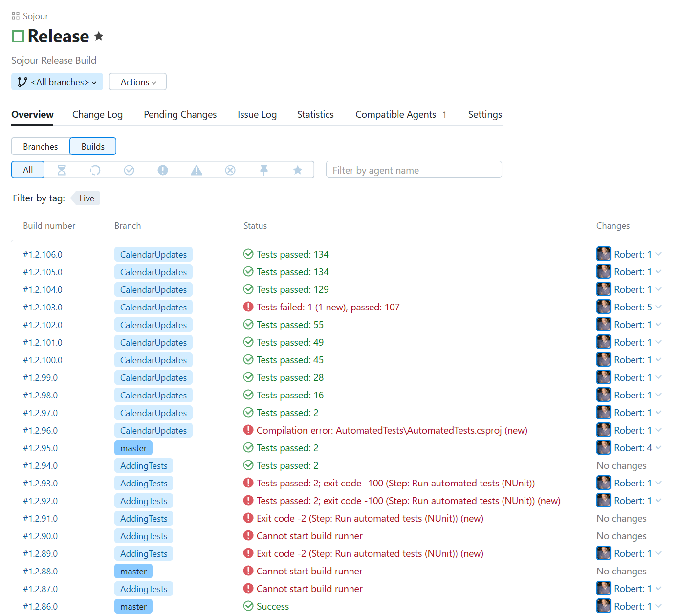Select the All builds filter
Viewport: 700px width, 616px height.
(x=28, y=170)
